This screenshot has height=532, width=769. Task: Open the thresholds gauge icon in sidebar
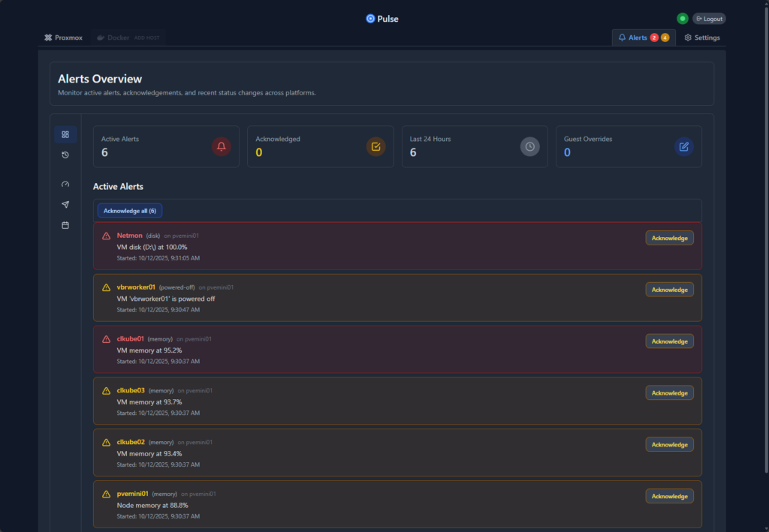65,184
